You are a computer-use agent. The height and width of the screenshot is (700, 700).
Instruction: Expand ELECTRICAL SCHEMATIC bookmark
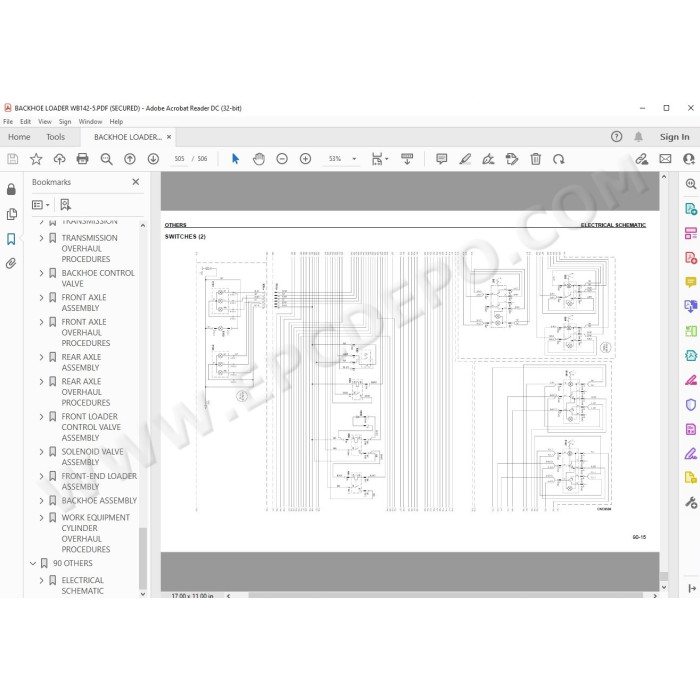click(42, 580)
